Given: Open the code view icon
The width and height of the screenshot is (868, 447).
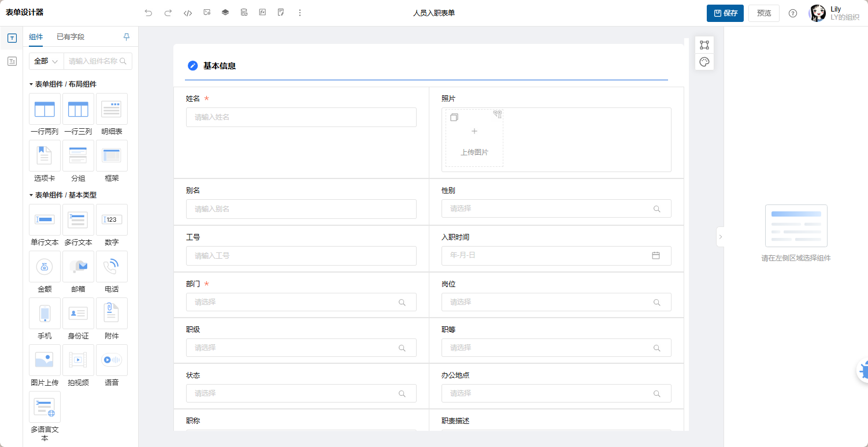Looking at the screenshot, I should [x=187, y=13].
